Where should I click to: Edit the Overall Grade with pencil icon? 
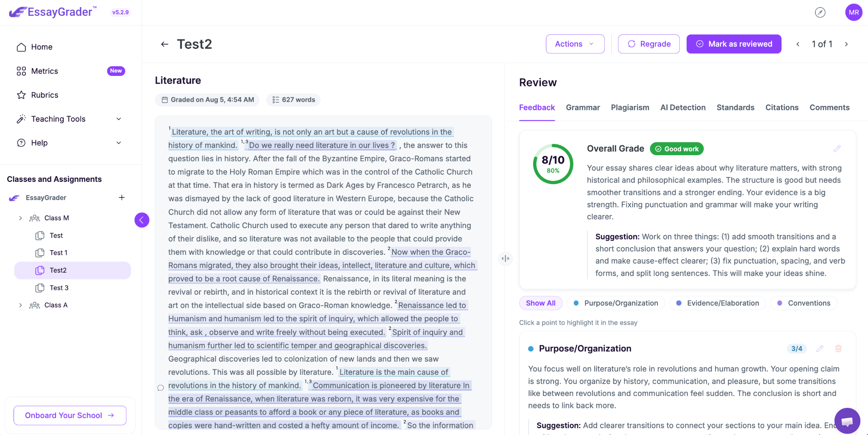[x=837, y=148]
